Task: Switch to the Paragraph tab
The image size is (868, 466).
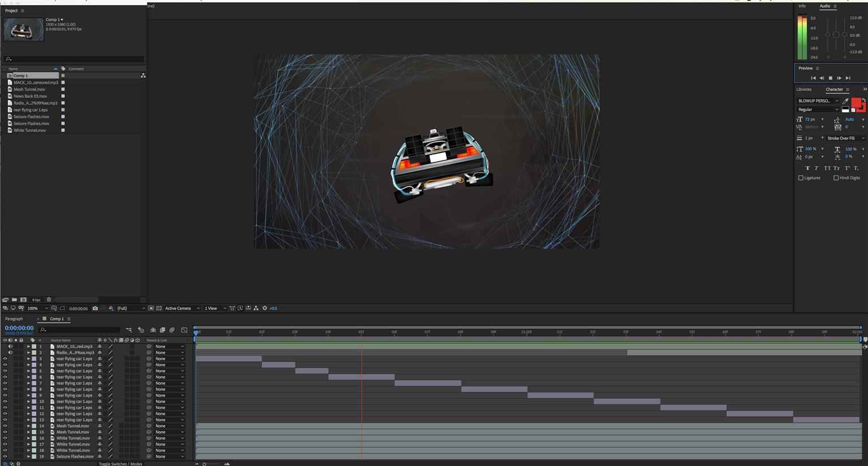Action: tap(14, 319)
